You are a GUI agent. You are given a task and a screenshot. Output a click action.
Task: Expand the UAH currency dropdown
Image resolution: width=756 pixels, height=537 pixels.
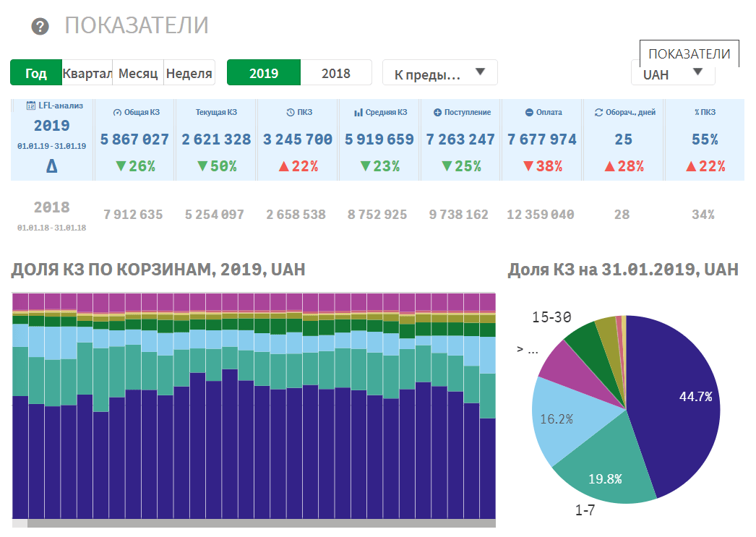pyautogui.click(x=672, y=73)
